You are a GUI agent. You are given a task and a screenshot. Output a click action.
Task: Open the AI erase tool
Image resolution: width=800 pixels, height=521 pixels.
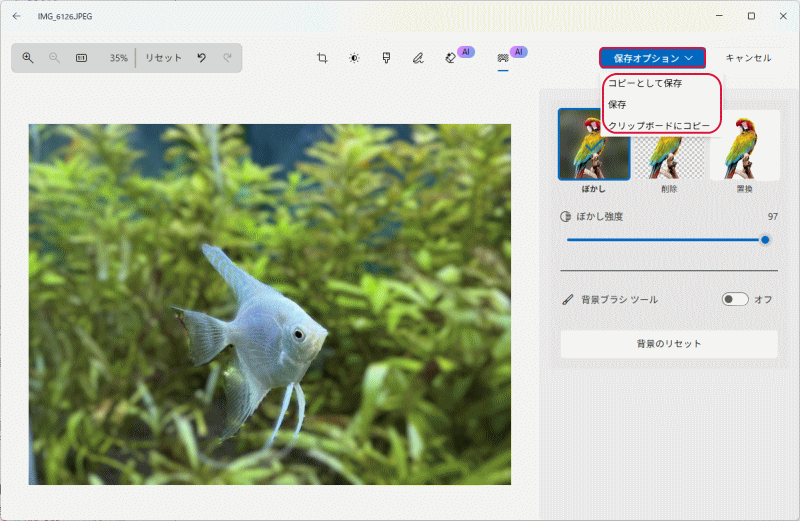451,58
